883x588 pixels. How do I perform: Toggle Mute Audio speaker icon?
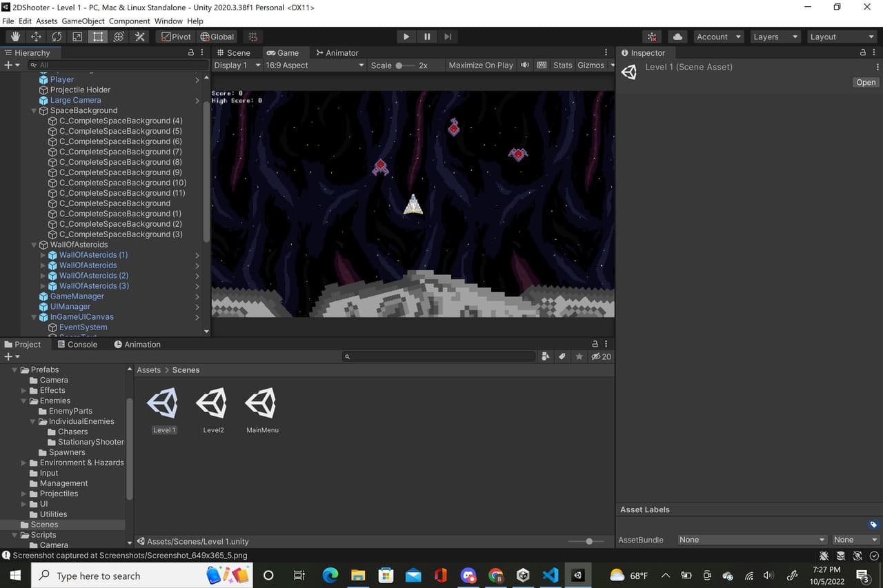coord(525,65)
